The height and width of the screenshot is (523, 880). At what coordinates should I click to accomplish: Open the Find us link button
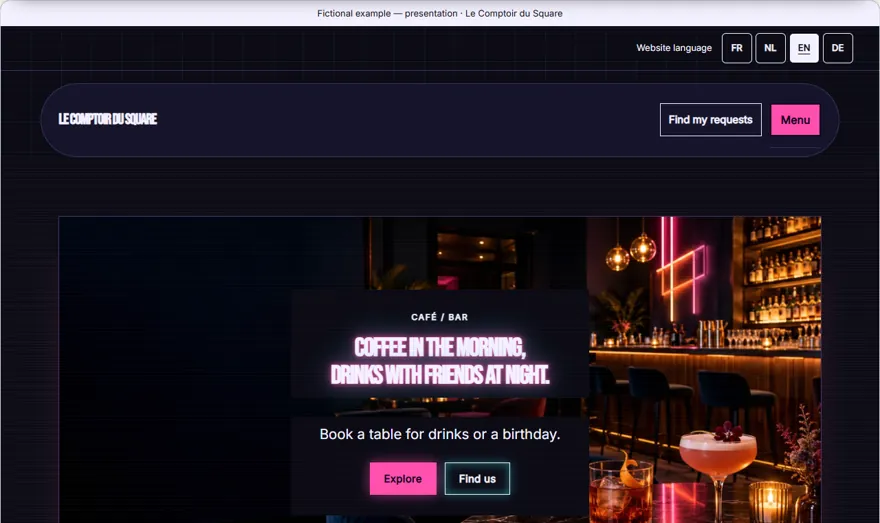point(477,479)
